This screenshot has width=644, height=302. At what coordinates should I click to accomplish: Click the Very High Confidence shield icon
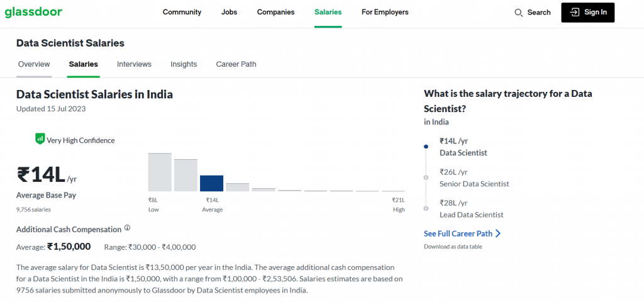tap(40, 139)
